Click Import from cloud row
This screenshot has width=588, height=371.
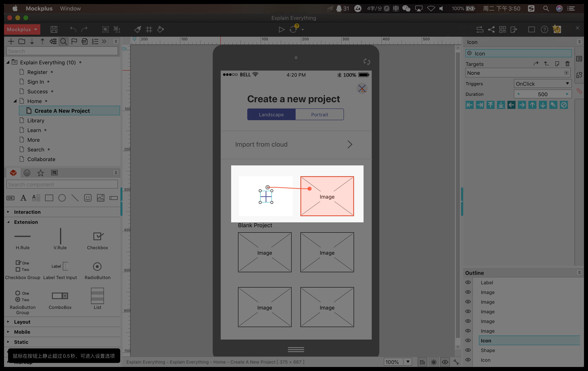(296, 145)
